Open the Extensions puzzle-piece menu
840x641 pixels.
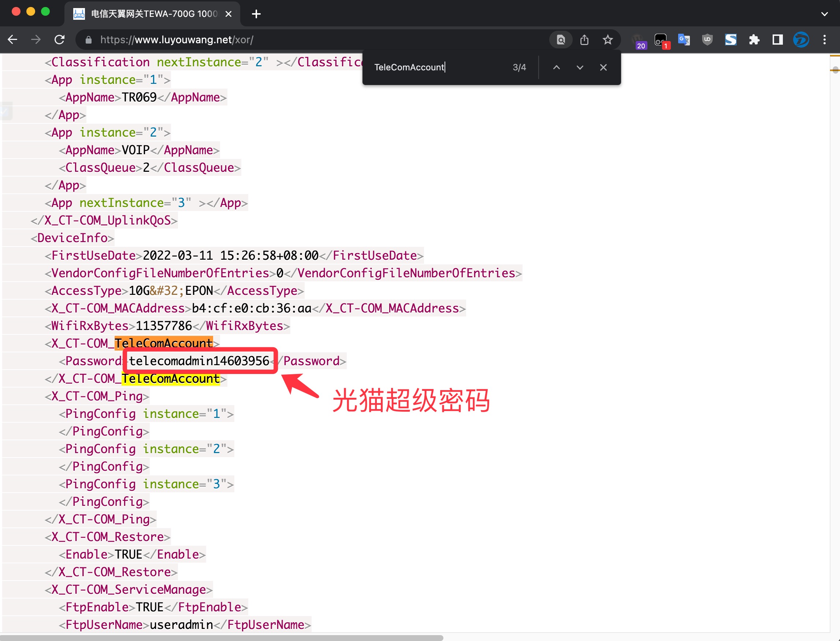pyautogui.click(x=754, y=40)
